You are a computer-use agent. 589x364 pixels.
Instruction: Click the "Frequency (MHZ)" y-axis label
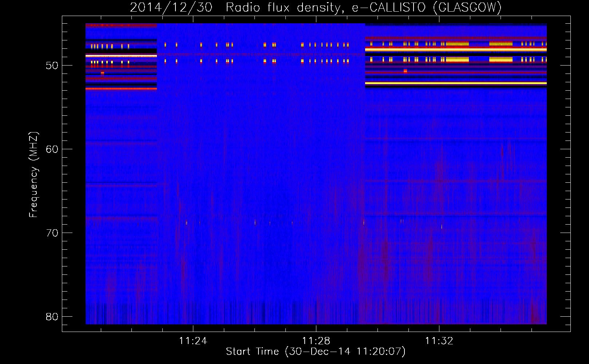coord(33,175)
